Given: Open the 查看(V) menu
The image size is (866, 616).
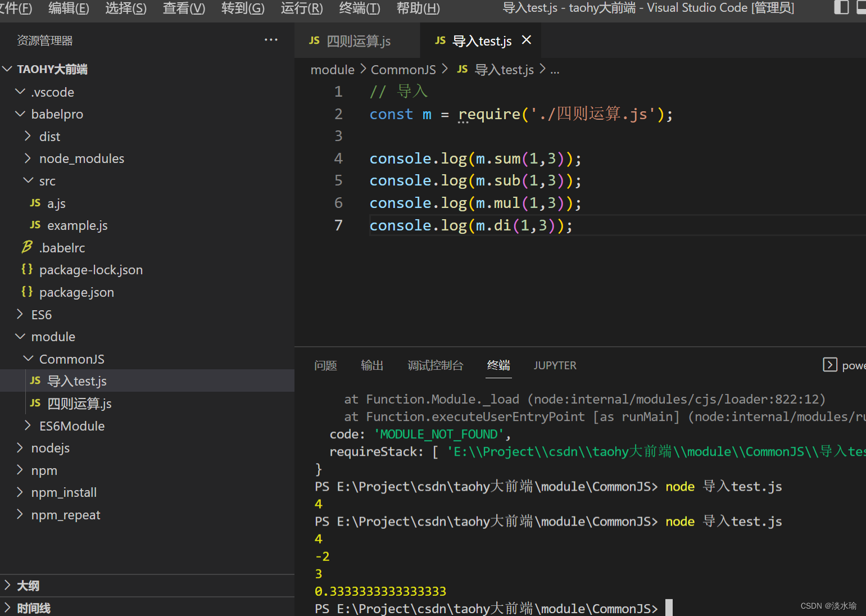Looking at the screenshot, I should (184, 8).
